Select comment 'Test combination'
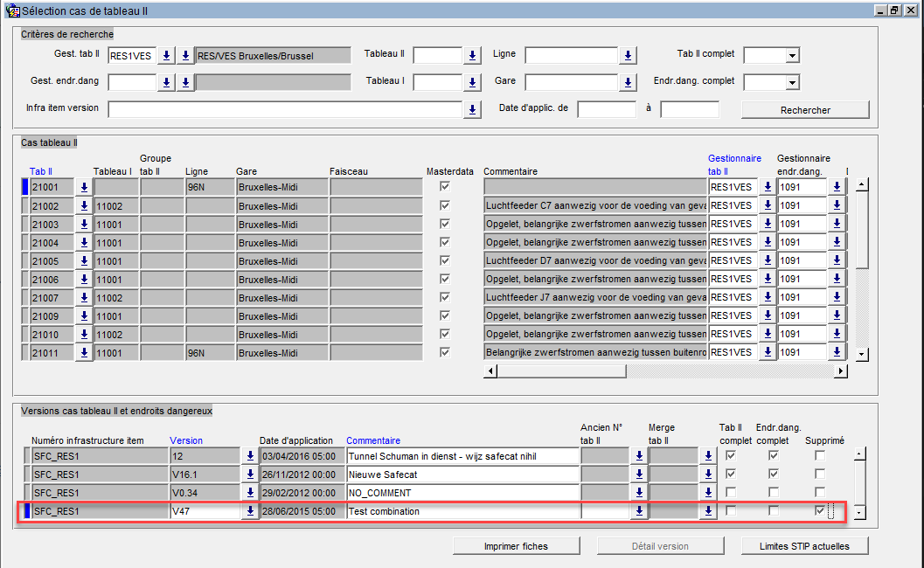This screenshot has height=568, width=924. 463,511
